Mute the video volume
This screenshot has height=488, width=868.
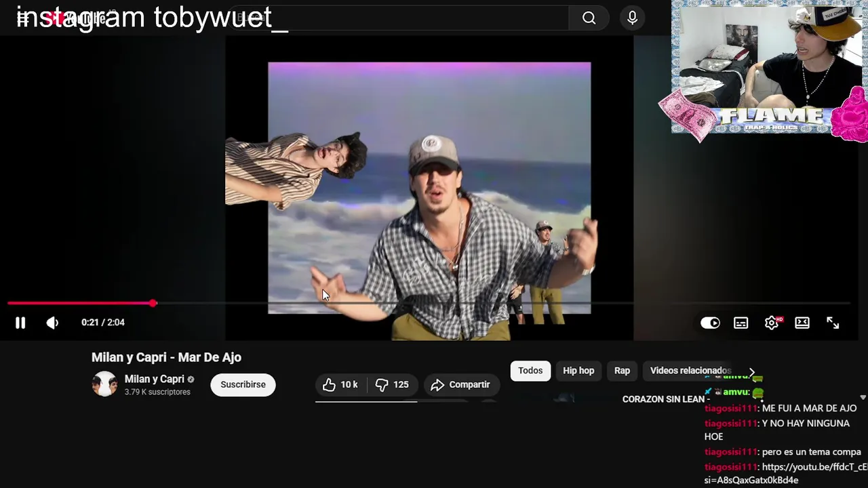coord(52,323)
